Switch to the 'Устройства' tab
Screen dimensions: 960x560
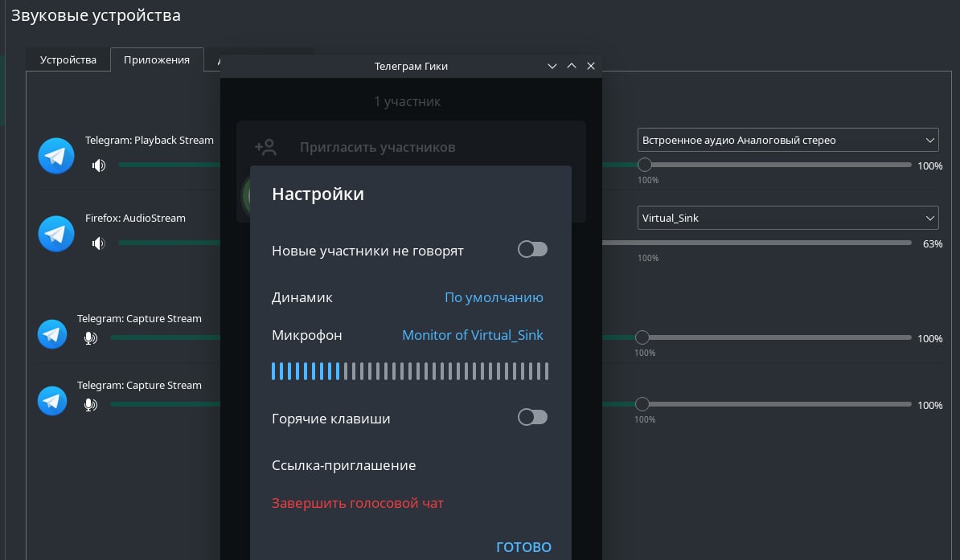68,60
